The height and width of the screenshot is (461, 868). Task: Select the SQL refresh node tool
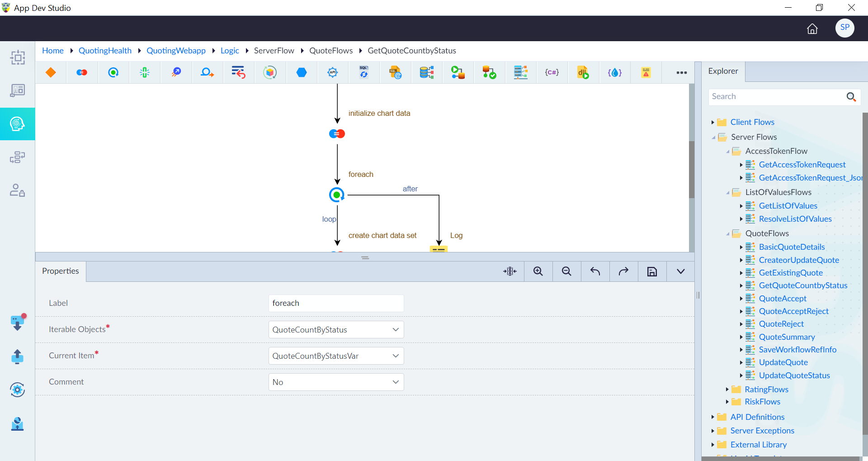[364, 72]
